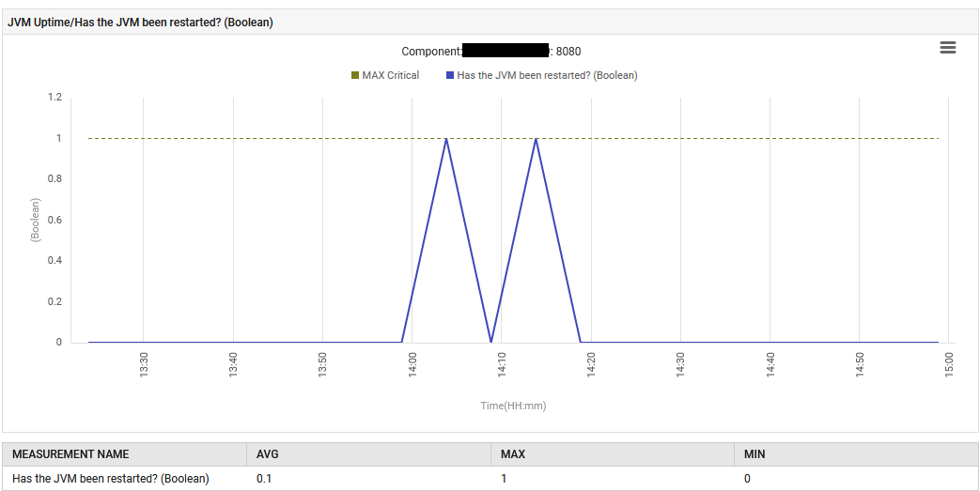980x491 pixels.
Task: Click the blue JVM restarted legend swatch
Action: pos(450,76)
